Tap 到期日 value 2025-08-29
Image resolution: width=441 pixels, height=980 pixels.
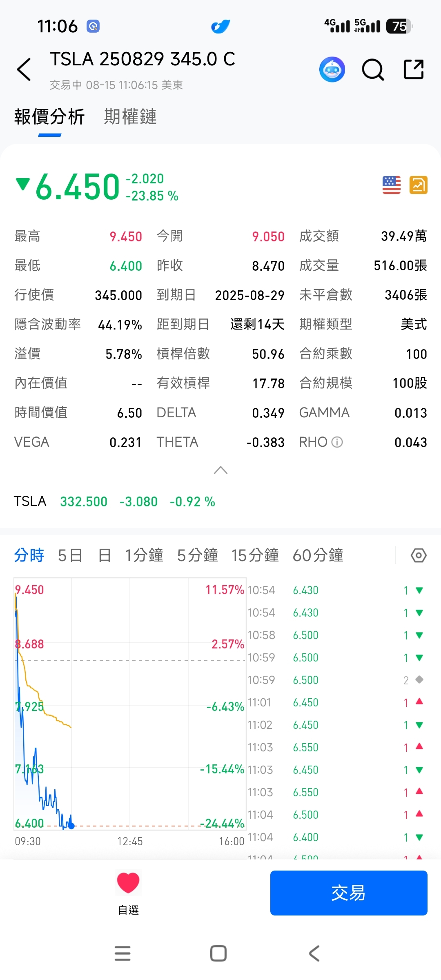[x=250, y=295]
